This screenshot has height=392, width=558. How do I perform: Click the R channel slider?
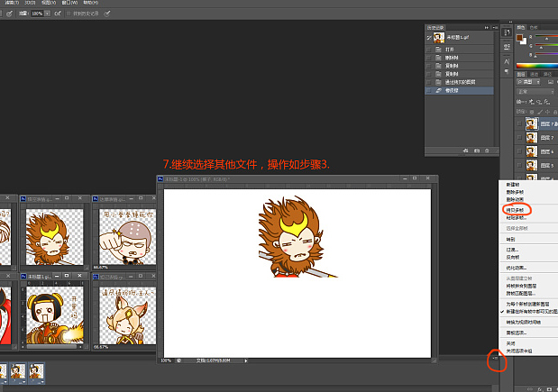click(x=546, y=37)
